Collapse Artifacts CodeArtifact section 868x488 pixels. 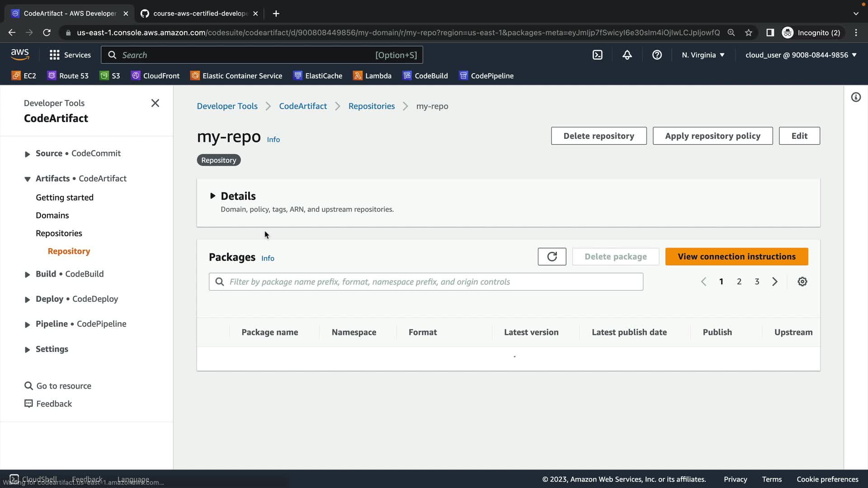pyautogui.click(x=27, y=179)
